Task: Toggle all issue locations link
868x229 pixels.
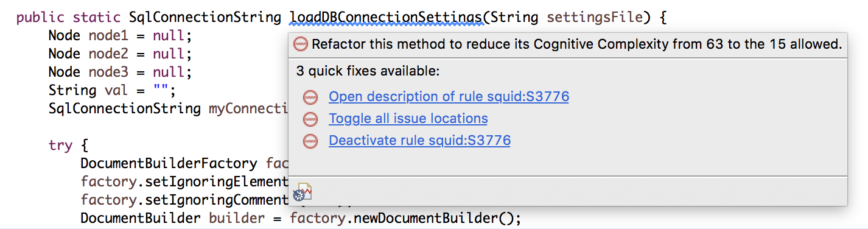Action: 408,119
